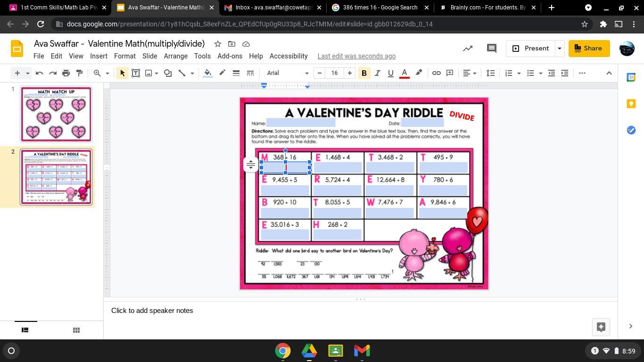Switch to grid view
The height and width of the screenshot is (362, 644).
[76, 330]
